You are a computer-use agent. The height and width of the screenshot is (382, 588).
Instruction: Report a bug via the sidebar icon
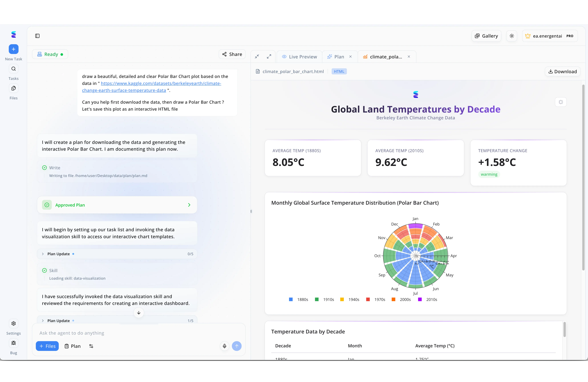pyautogui.click(x=14, y=343)
